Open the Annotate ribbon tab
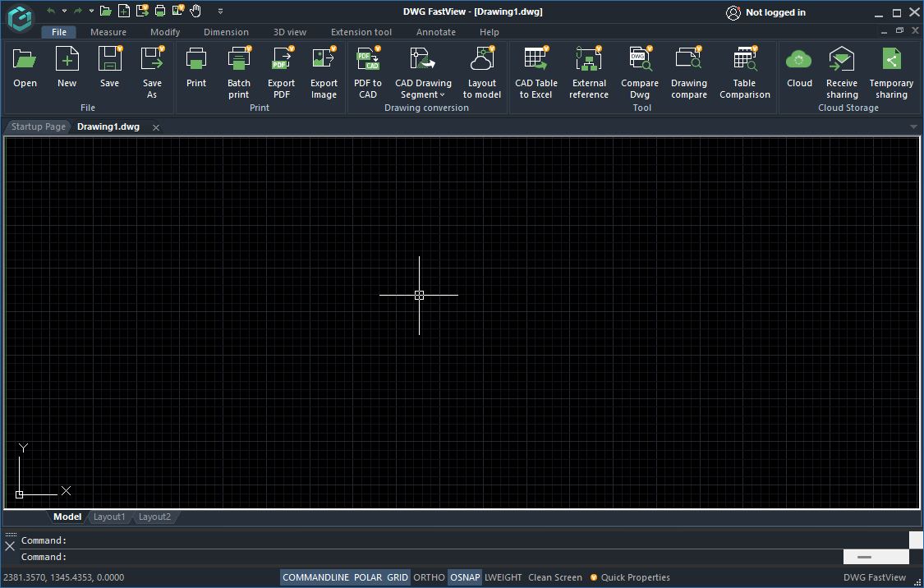This screenshot has width=924, height=588. (x=436, y=32)
